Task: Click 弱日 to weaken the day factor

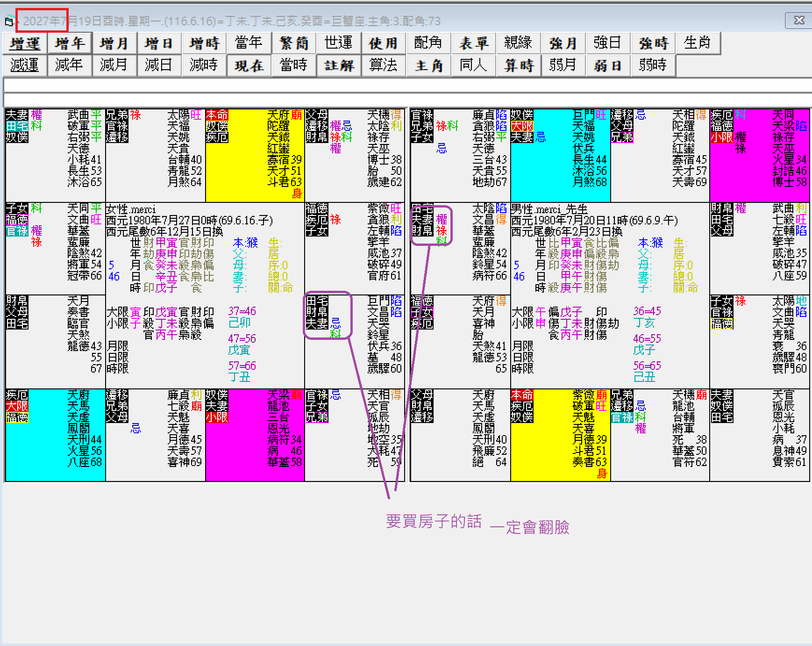Action: (607, 65)
